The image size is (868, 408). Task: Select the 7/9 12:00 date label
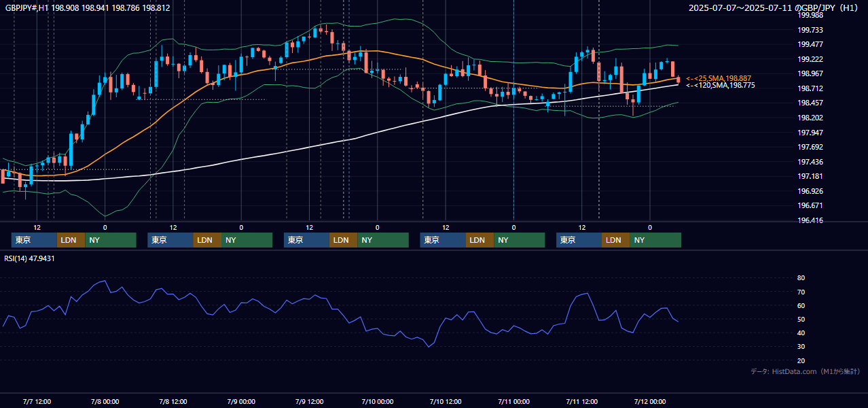click(308, 401)
